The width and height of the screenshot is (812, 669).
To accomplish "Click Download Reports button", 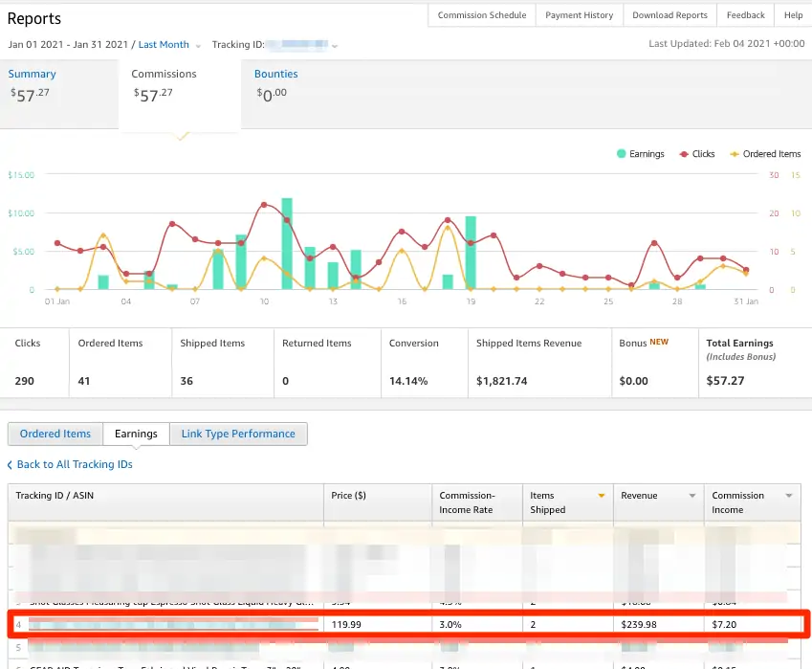I will (669, 15).
